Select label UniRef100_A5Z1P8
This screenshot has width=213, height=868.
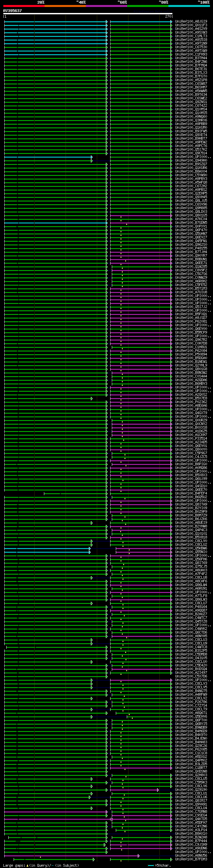pyautogui.click(x=191, y=80)
